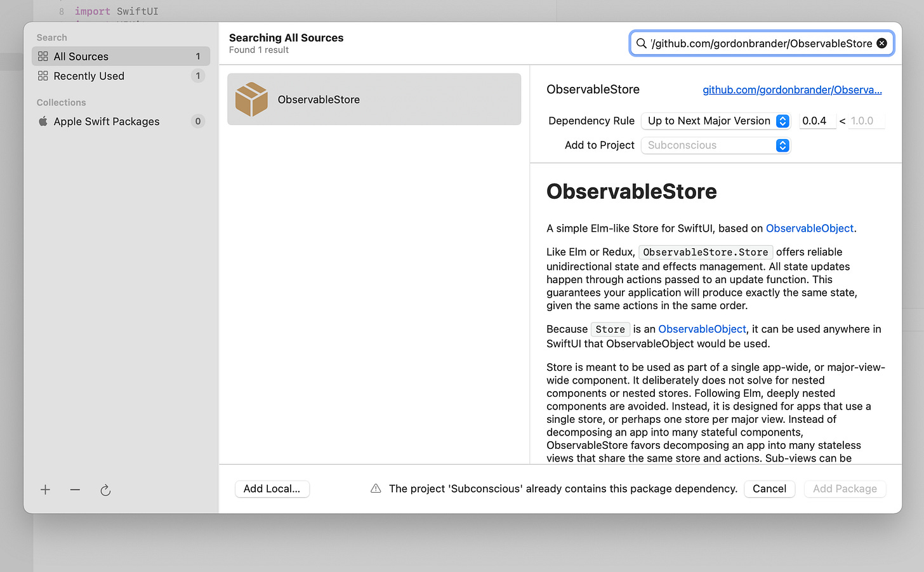Click the minus remove collection button

[75, 489]
